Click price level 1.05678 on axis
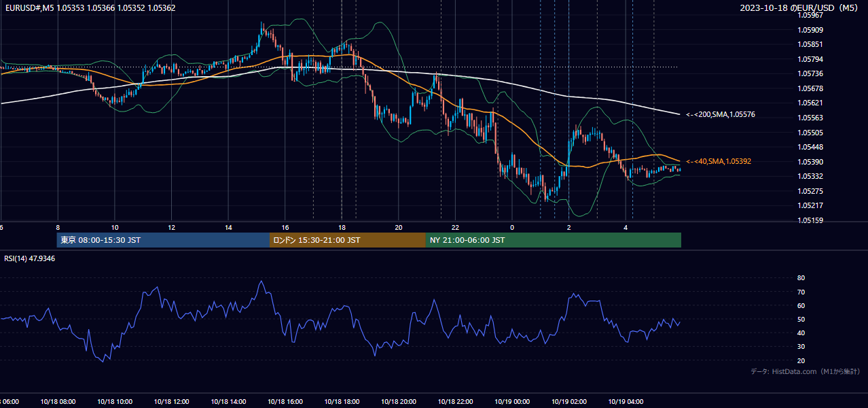868x408 pixels. [810, 88]
